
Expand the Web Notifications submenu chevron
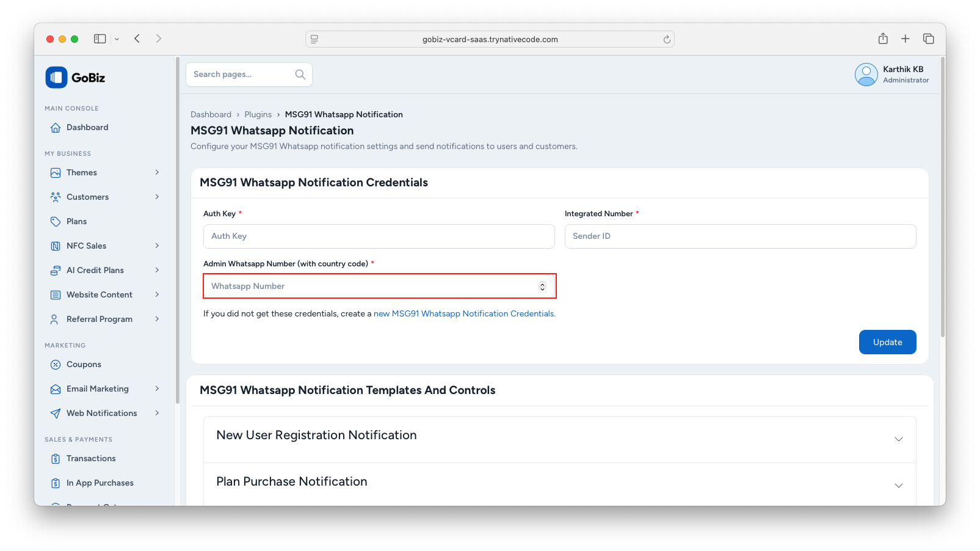point(157,413)
